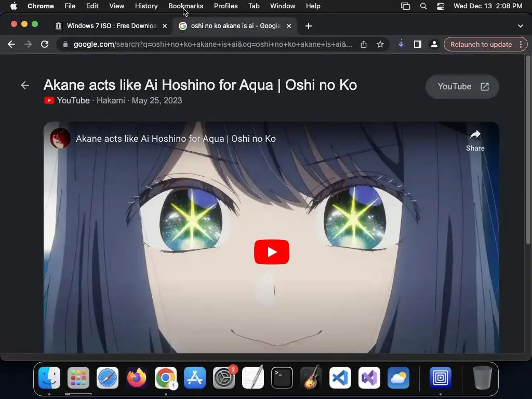Click Relaunch to update button
532x399 pixels.
click(x=481, y=45)
